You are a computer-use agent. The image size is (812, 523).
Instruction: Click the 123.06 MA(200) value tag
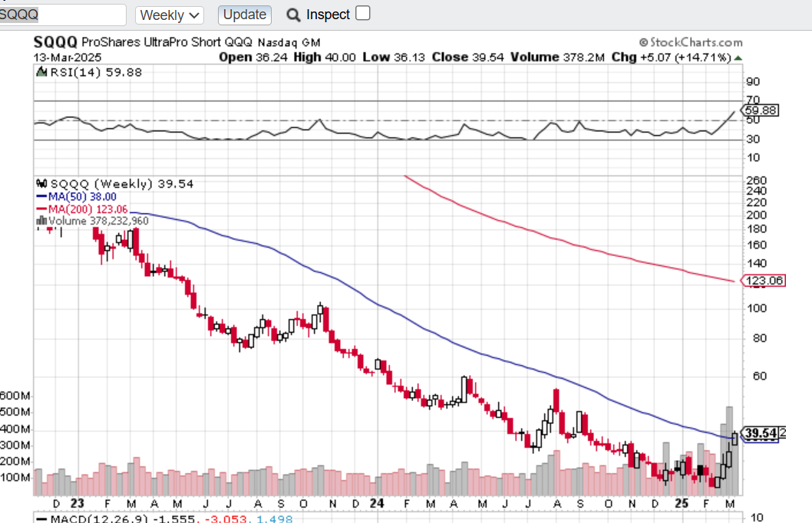pyautogui.click(x=764, y=281)
